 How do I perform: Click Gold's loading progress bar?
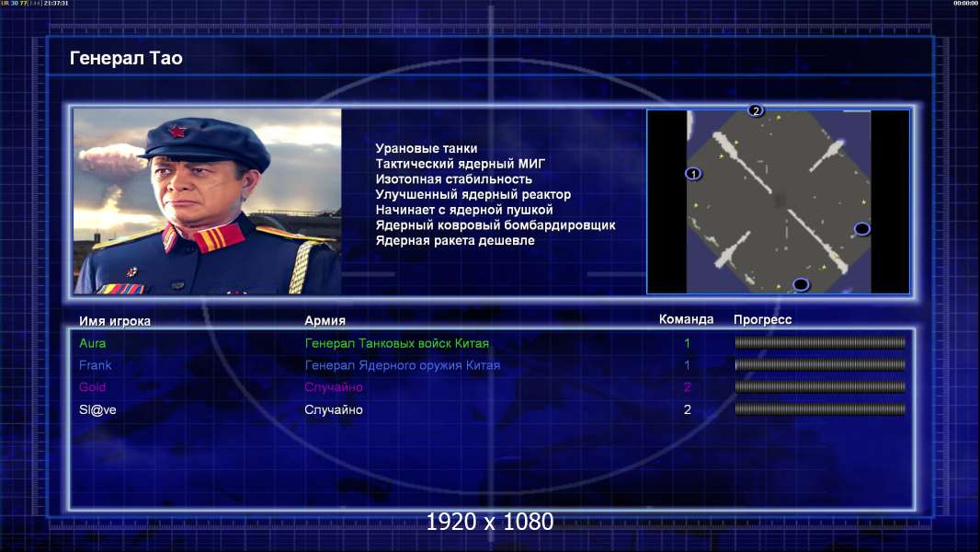coord(820,387)
